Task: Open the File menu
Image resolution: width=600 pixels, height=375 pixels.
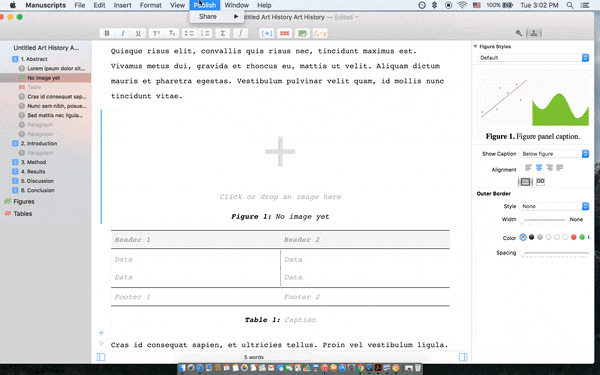Action: [x=80, y=5]
